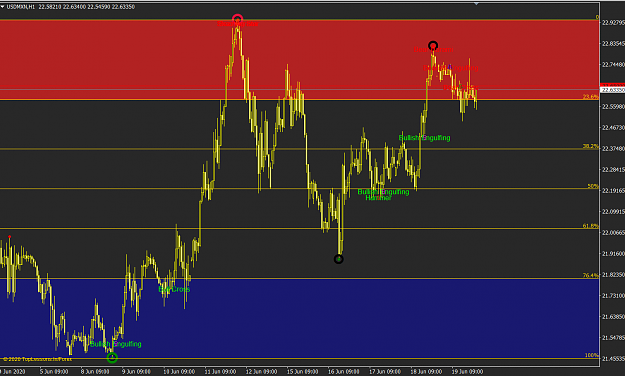
Task: Click the 18 Jun 09:00 time label
Action: pyautogui.click(x=426, y=372)
